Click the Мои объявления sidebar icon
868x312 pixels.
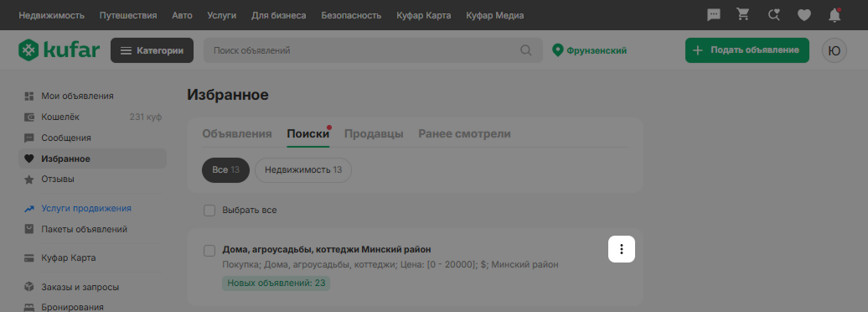click(x=29, y=96)
